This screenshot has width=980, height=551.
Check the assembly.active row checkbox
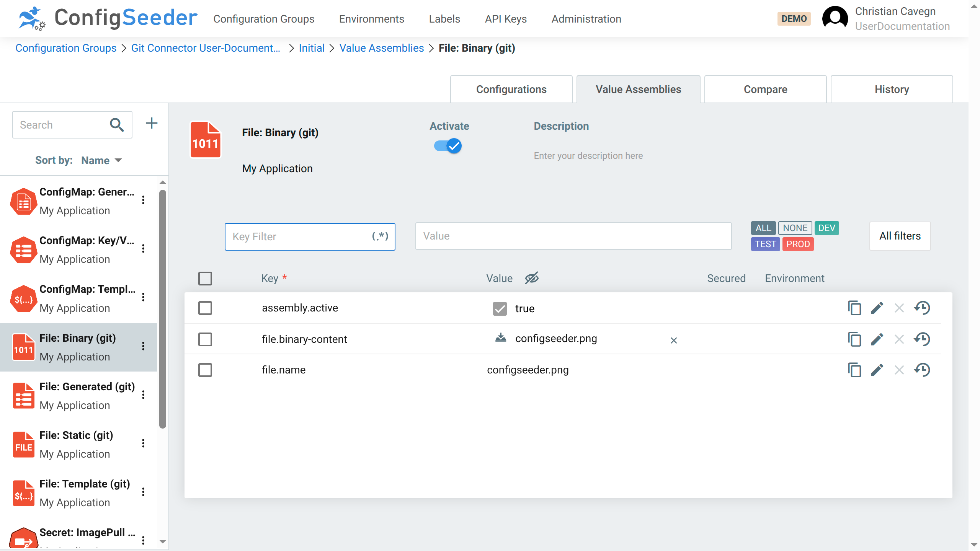tap(205, 308)
